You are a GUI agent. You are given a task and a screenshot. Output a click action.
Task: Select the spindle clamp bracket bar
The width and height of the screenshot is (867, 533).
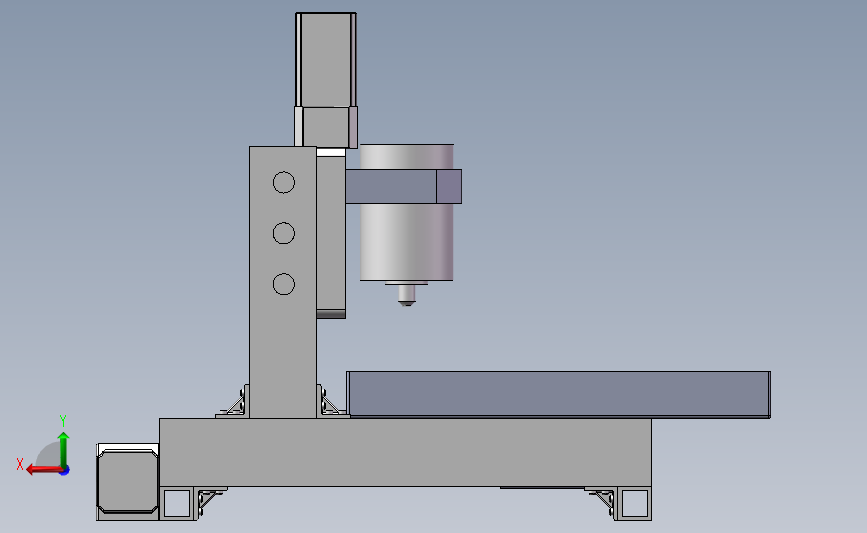(404, 186)
